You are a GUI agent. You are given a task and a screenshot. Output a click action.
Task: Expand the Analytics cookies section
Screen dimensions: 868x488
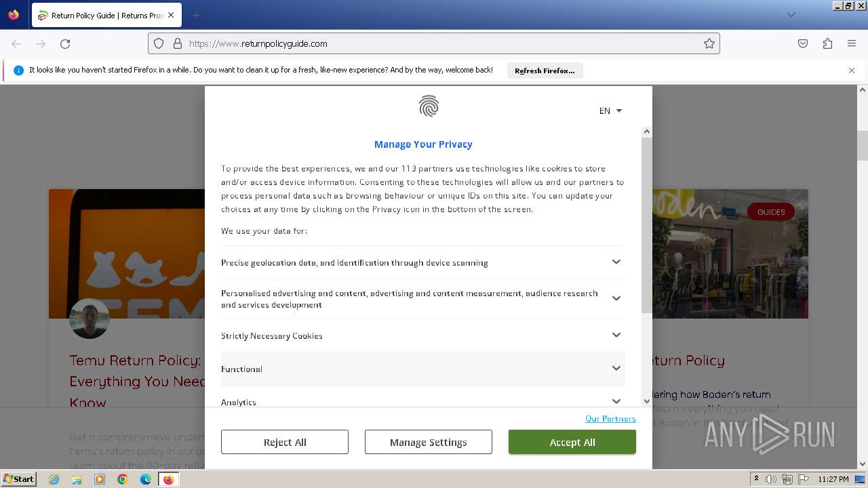[x=422, y=400]
